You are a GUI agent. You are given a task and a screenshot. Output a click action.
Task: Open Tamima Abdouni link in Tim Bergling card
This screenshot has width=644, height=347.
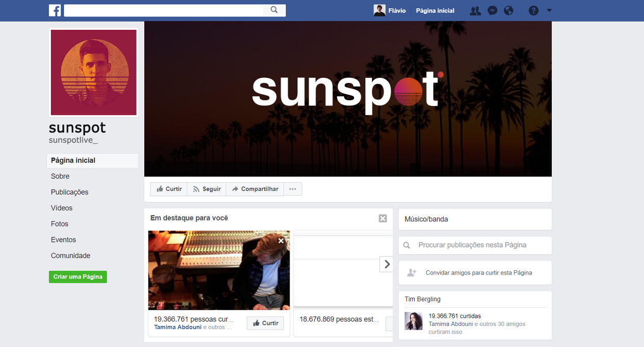pos(450,324)
